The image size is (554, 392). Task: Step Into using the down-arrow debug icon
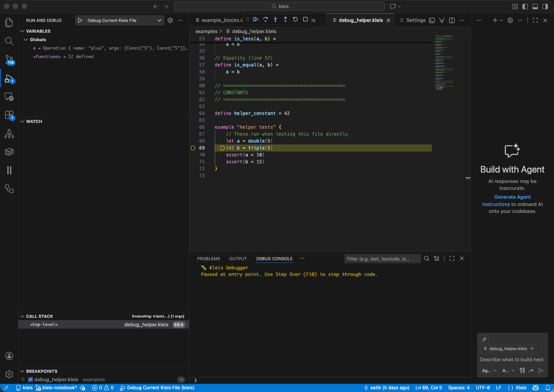(x=275, y=19)
